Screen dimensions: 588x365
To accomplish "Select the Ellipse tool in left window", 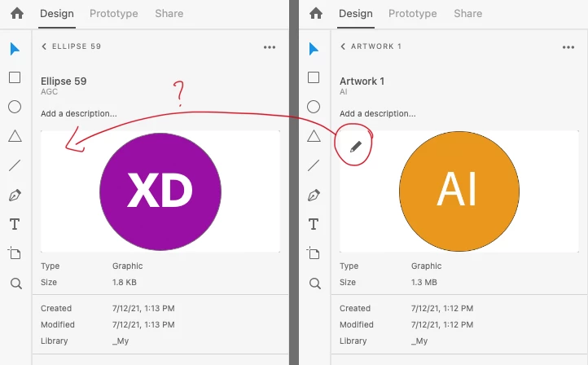I will click(x=15, y=107).
